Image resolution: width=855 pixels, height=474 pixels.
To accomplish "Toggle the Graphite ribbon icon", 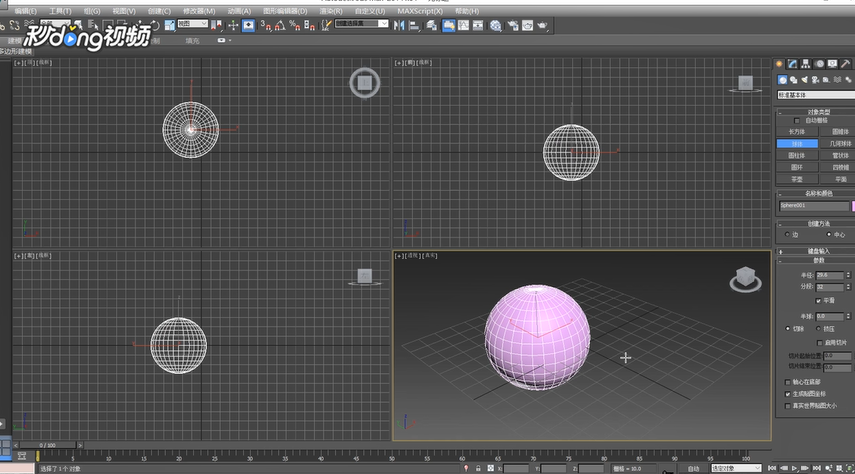I will pyautogui.click(x=449, y=25).
